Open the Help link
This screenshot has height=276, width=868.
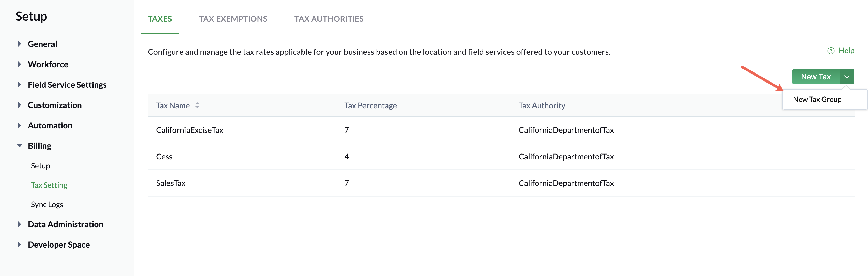(846, 51)
